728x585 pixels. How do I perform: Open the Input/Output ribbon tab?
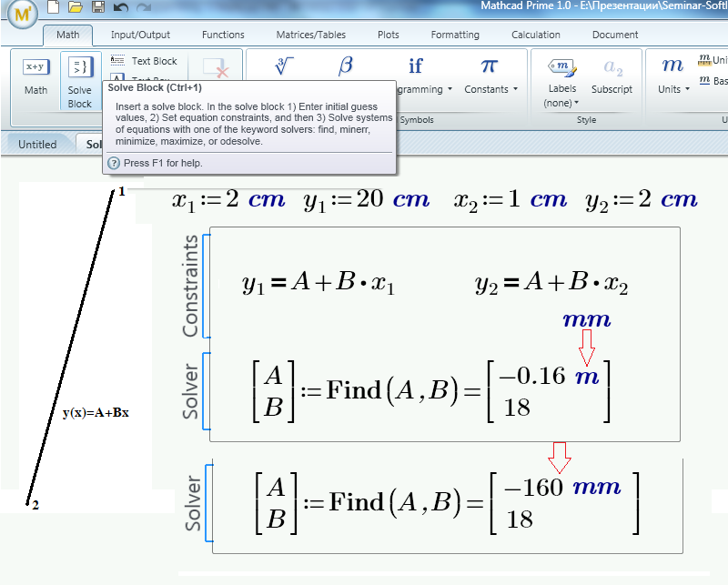(140, 35)
